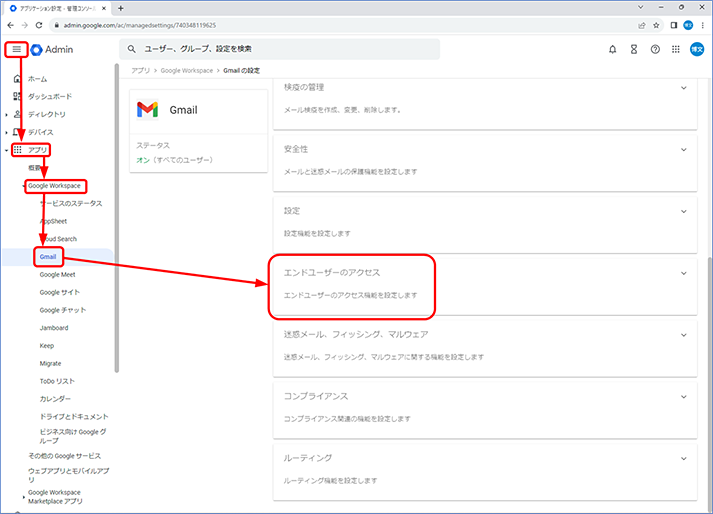
Task: Expand the ディレクトリ tree arrow
Action: click(x=6, y=115)
